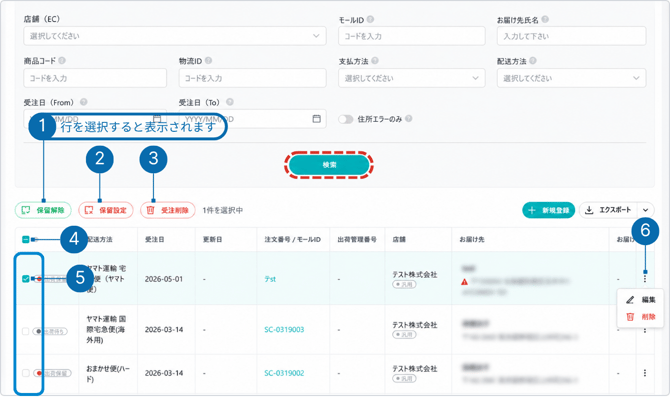Viewport: 670px width, 398px height.
Task: Expand the 支払方法 dropdown
Action: (x=412, y=78)
